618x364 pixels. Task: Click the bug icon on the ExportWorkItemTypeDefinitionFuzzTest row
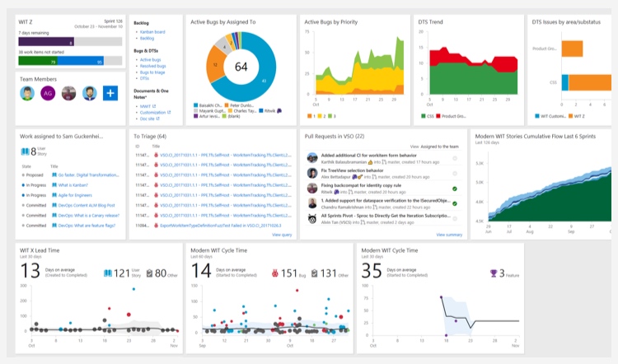(156, 226)
